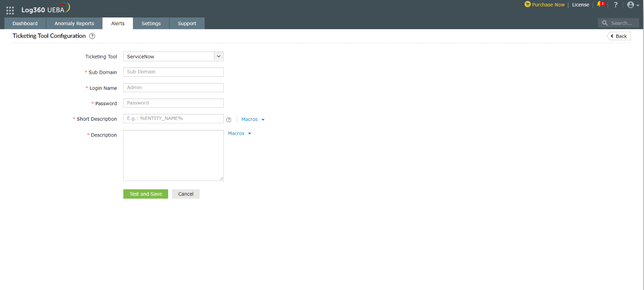Click into the Password field
The image size is (644, 290).
pyautogui.click(x=173, y=103)
